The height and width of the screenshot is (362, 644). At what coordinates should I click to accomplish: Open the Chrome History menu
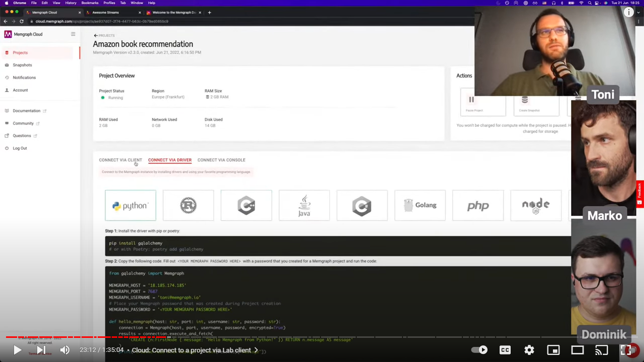71,3
